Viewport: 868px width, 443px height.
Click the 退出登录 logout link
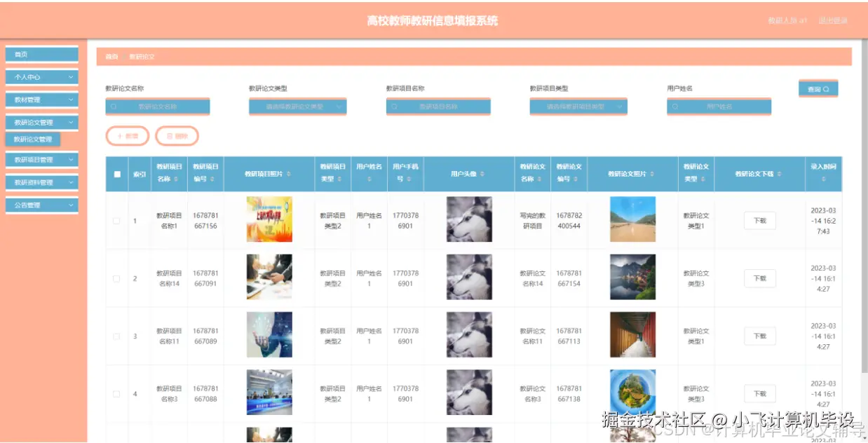tap(833, 21)
